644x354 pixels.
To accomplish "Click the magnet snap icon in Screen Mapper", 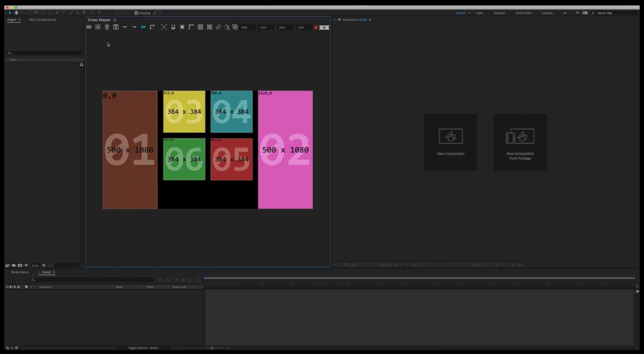I will (x=173, y=27).
